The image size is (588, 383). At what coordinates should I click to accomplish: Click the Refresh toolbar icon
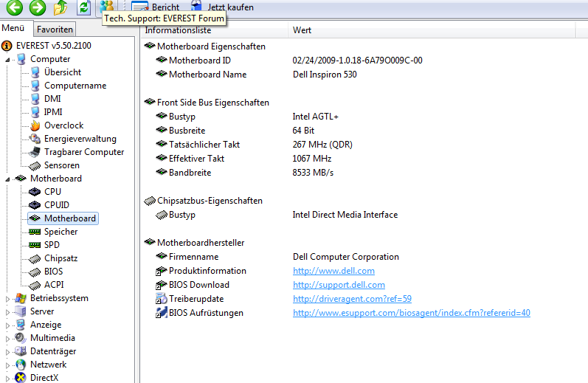pyautogui.click(x=83, y=7)
